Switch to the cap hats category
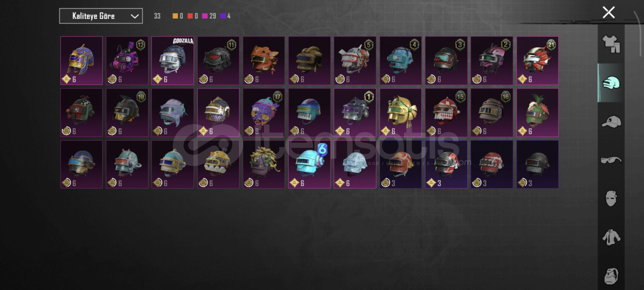The height and width of the screenshot is (290, 644). 611,122
